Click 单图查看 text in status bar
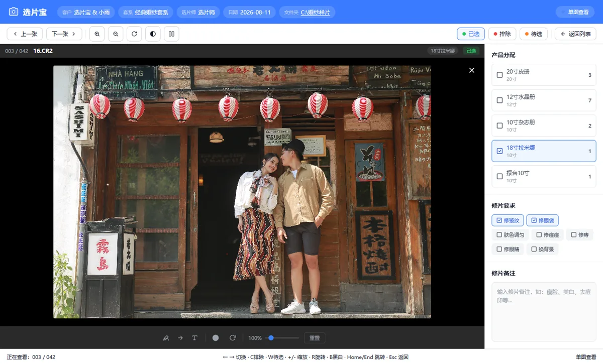The width and height of the screenshot is (603, 364). tap(586, 357)
